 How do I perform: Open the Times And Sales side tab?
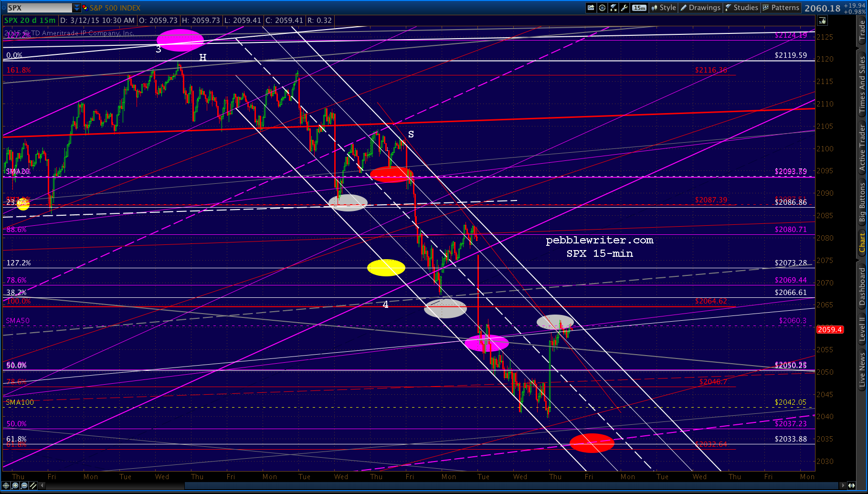862,84
